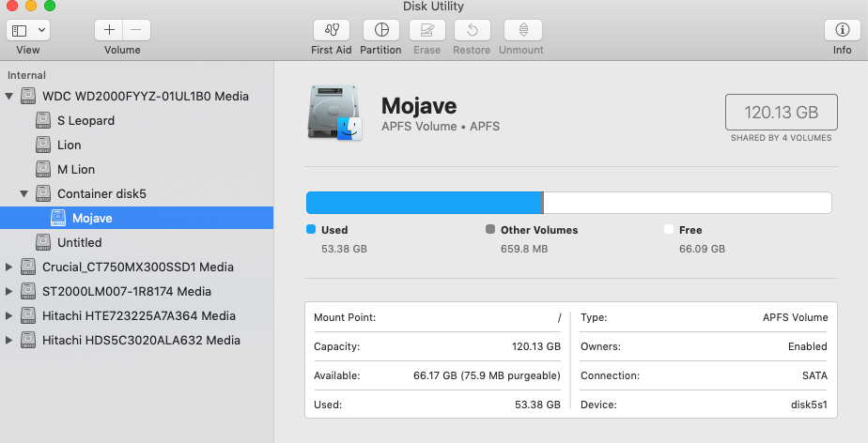Click the "APFS Volume • APFS" subtitle
Image resolution: width=868 pixels, height=443 pixels.
coord(441,126)
